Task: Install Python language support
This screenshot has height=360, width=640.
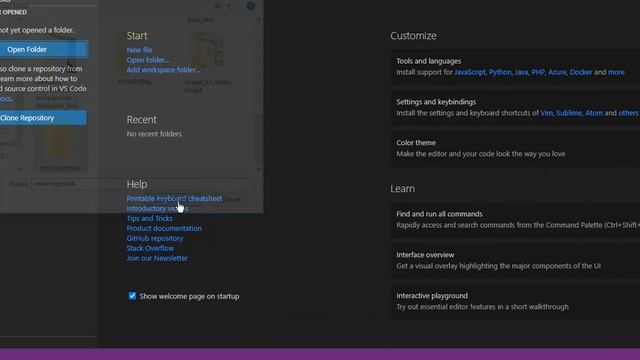Action: click(500, 72)
